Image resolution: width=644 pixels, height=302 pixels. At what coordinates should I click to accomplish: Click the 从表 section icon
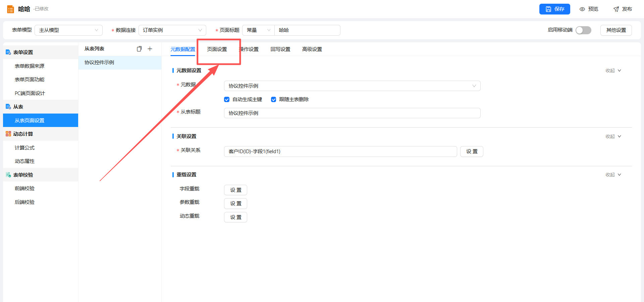tap(8, 106)
